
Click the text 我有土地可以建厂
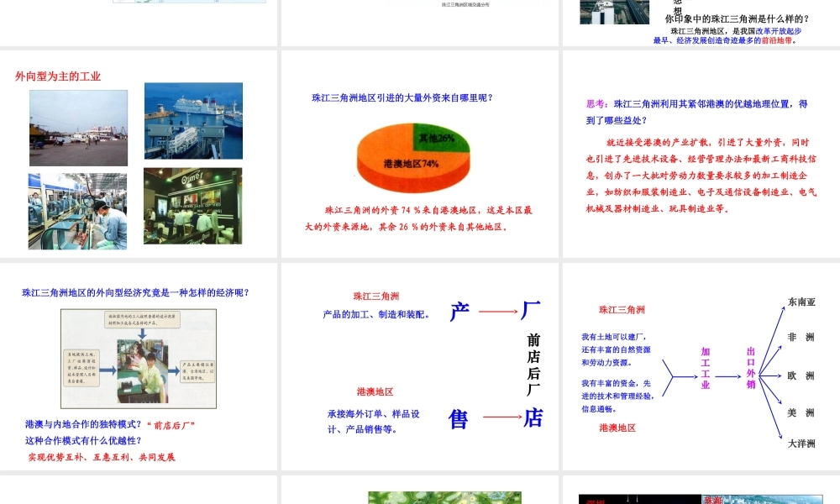614,337
